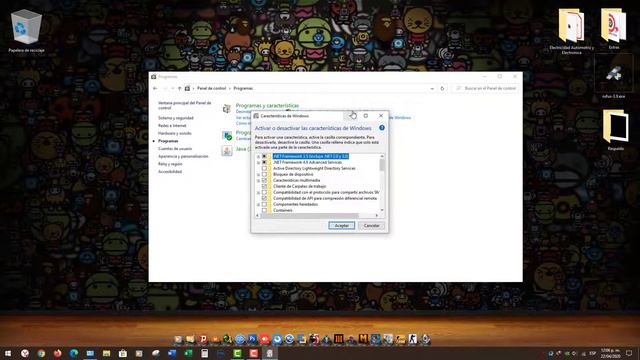This screenshot has width=640, height=360.
Task: Open Cuentas de usuario category
Action: 175,149
